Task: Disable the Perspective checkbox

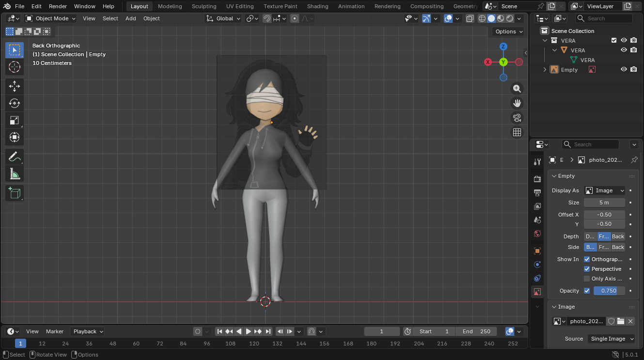Action: coord(587,269)
